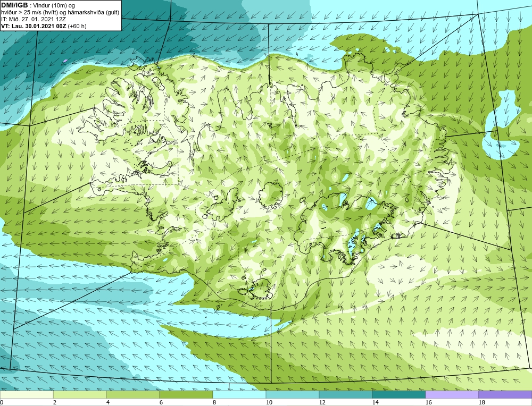Click the legend scale label '8'

[215, 402]
